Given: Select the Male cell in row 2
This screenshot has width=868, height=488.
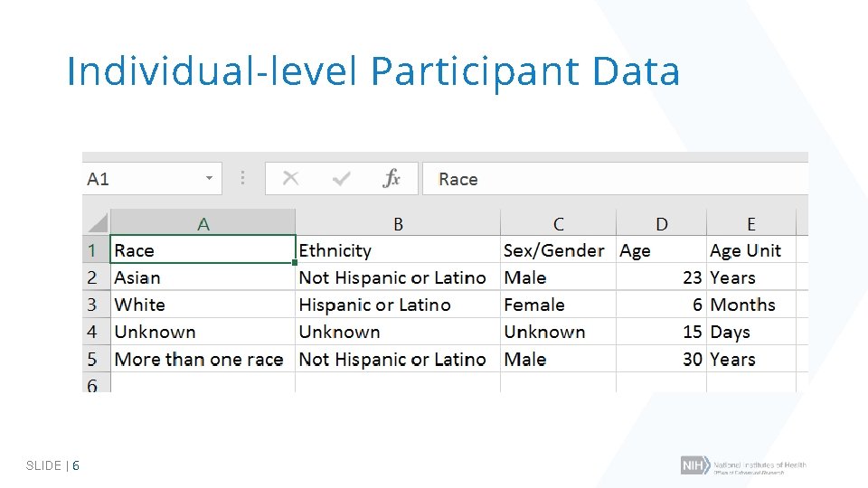Looking at the screenshot, I should tap(558, 277).
